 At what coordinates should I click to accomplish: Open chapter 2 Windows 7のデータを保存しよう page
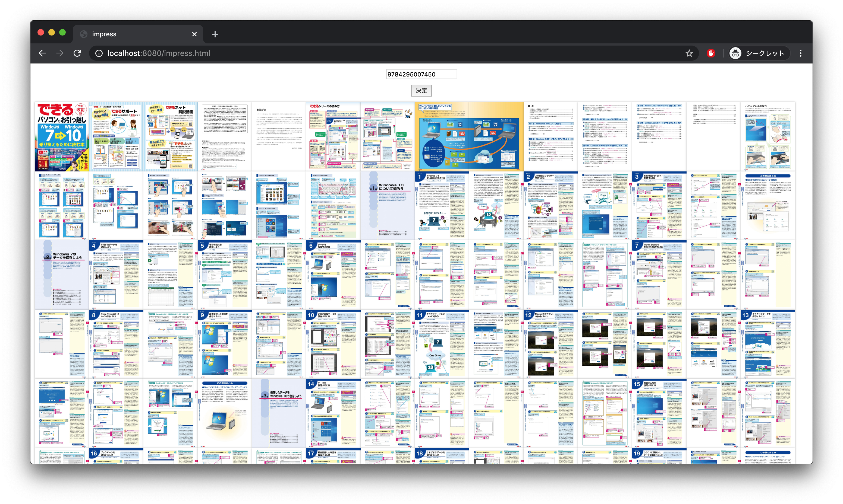coord(62,275)
